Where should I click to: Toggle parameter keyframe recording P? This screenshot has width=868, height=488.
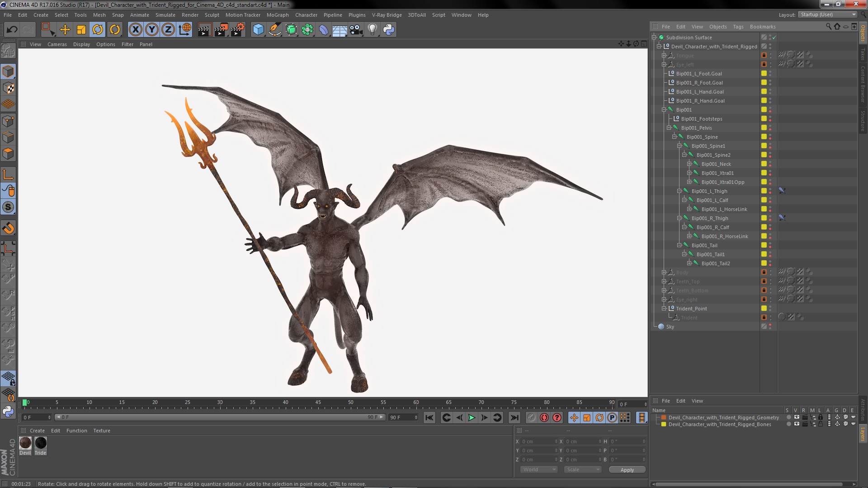[x=612, y=418]
